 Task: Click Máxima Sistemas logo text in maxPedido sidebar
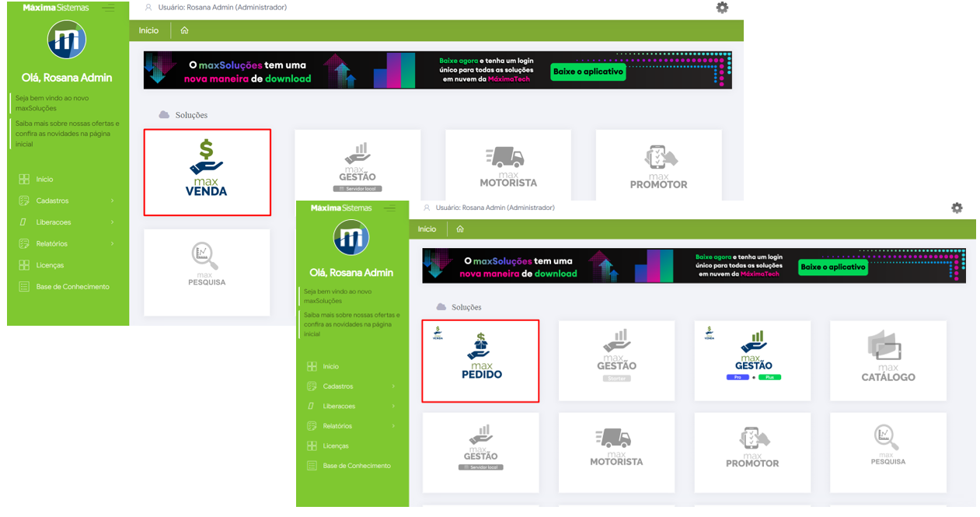(341, 208)
